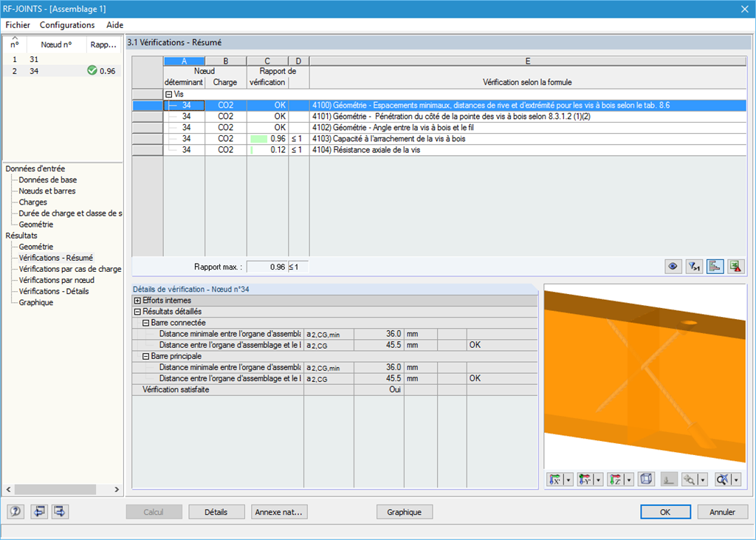The height and width of the screenshot is (540, 756).
Task: Open the Annexe nat... button
Action: (279, 512)
